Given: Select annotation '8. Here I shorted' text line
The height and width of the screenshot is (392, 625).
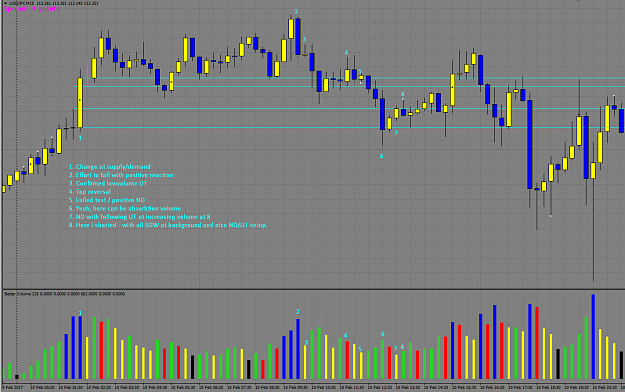Looking at the screenshot, I should (168, 225).
